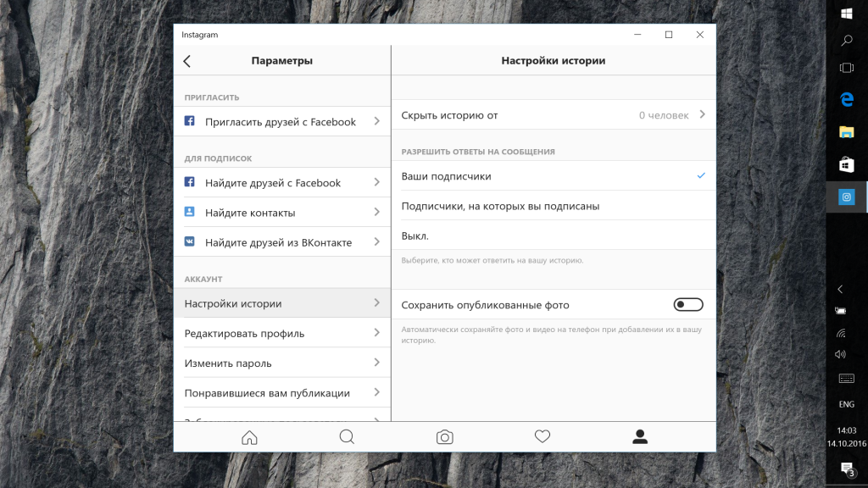
Task: Click the contacts icon beside Найдите контакты
Action: coord(189,212)
